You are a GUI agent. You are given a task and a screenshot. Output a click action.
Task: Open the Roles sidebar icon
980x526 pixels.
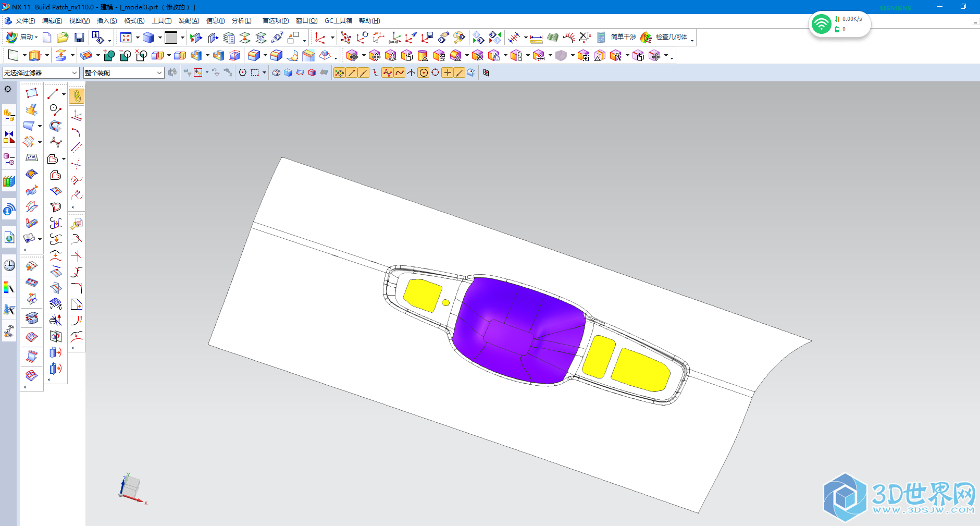(9, 331)
